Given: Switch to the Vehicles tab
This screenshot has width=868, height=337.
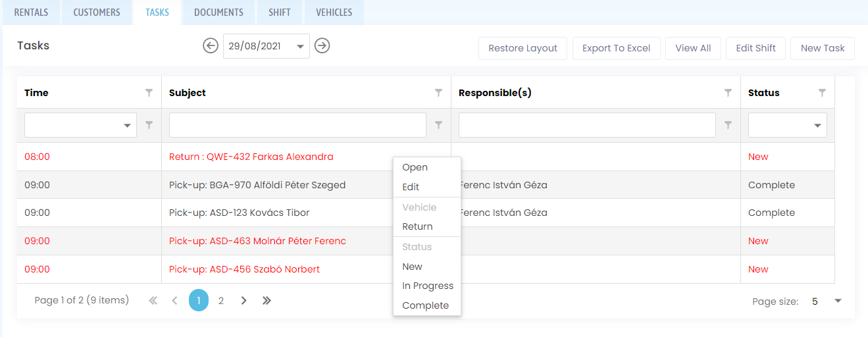Looking at the screenshot, I should pos(334,13).
